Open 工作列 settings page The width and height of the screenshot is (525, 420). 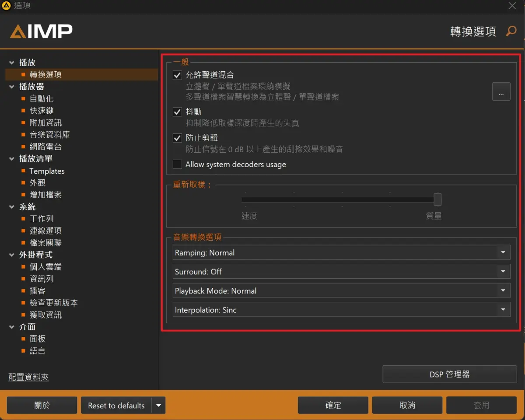pos(42,219)
